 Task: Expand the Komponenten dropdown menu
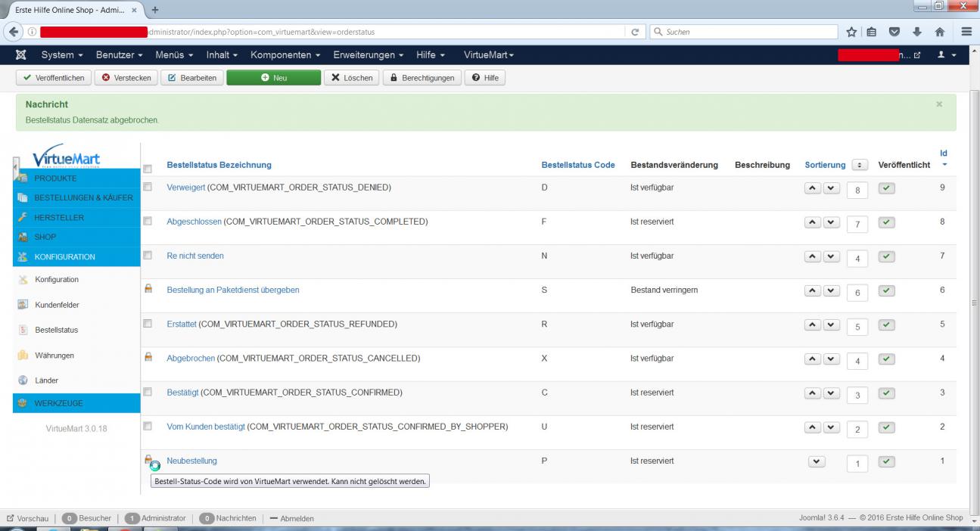click(x=285, y=55)
